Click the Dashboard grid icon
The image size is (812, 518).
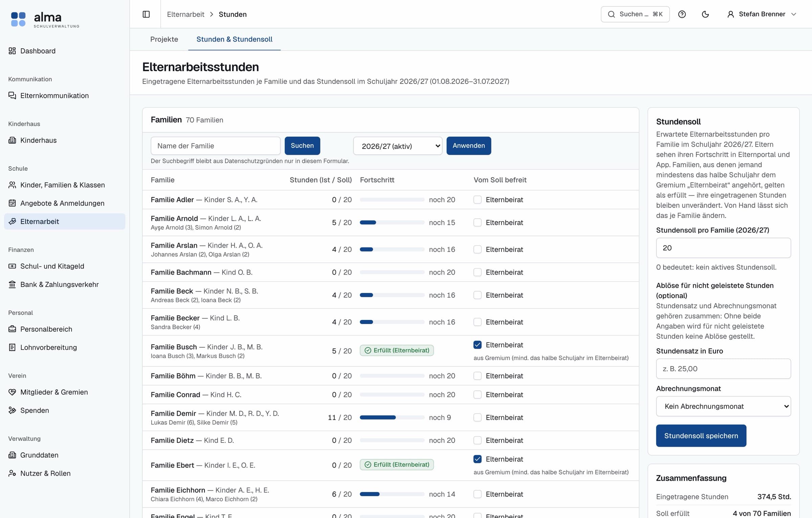(12, 51)
